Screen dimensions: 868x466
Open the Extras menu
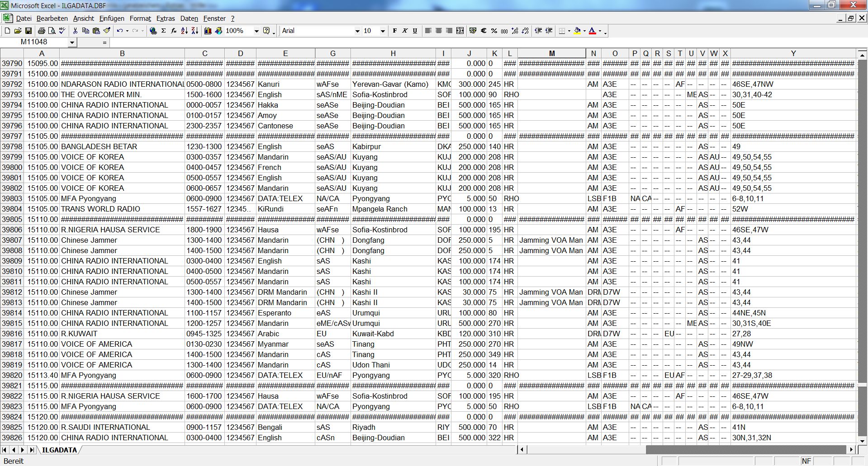coord(165,19)
